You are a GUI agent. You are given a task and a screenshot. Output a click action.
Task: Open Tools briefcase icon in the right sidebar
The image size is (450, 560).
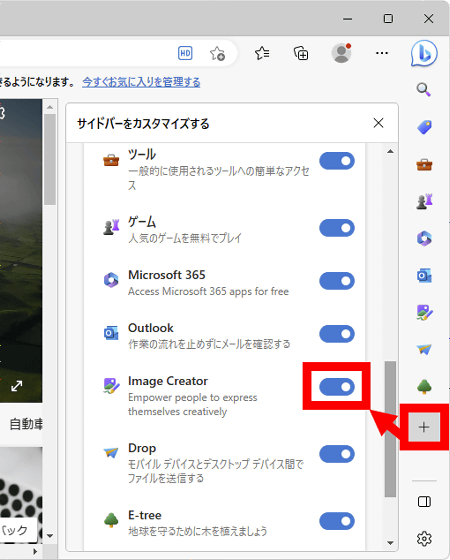[424, 165]
